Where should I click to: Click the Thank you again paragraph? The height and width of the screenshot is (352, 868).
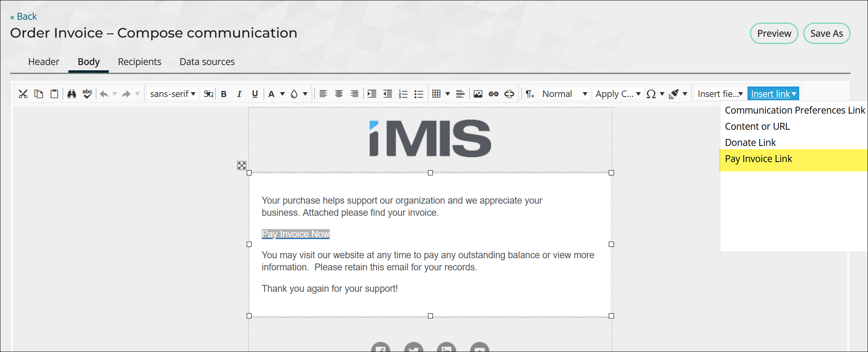point(330,289)
